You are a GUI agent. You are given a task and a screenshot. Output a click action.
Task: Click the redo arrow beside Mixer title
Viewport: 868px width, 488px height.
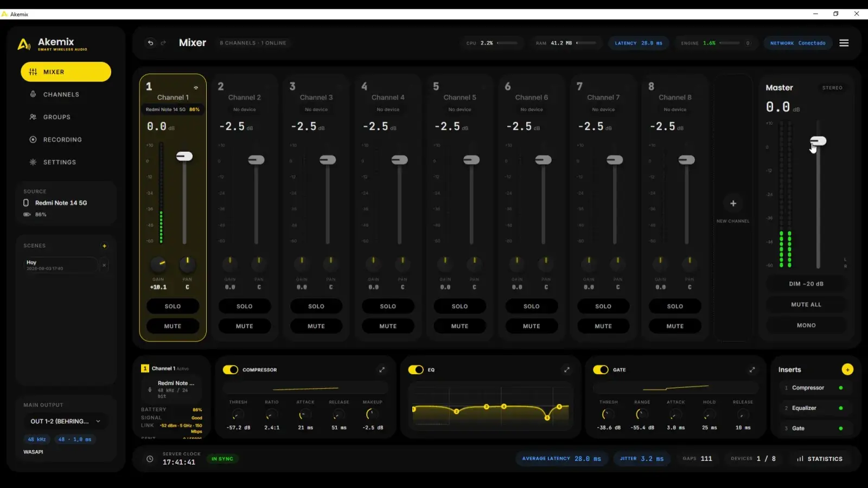(x=163, y=43)
